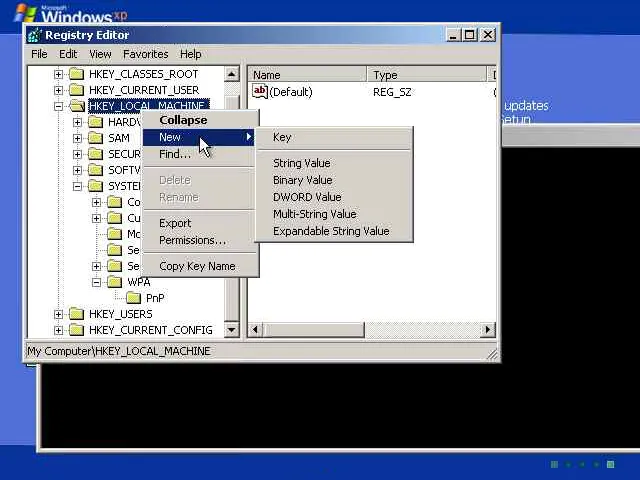This screenshot has height=480, width=640.
Task: Click the SAM key folder icon
Action: 96,138
